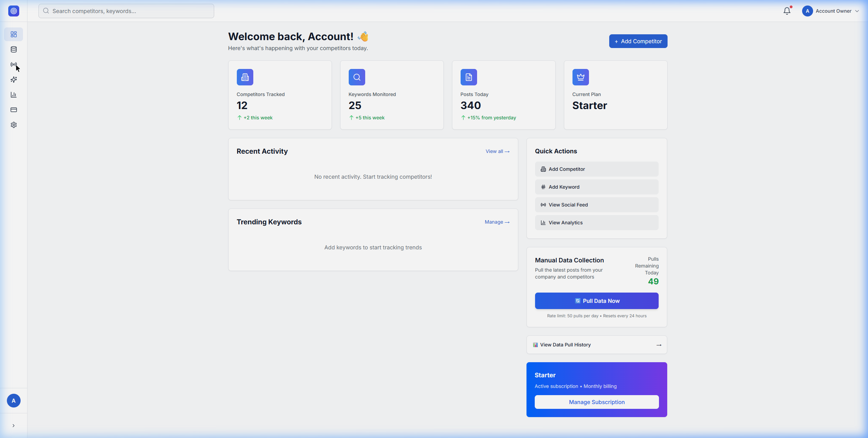Choose Add Competitor in Quick Actions

pos(597,169)
